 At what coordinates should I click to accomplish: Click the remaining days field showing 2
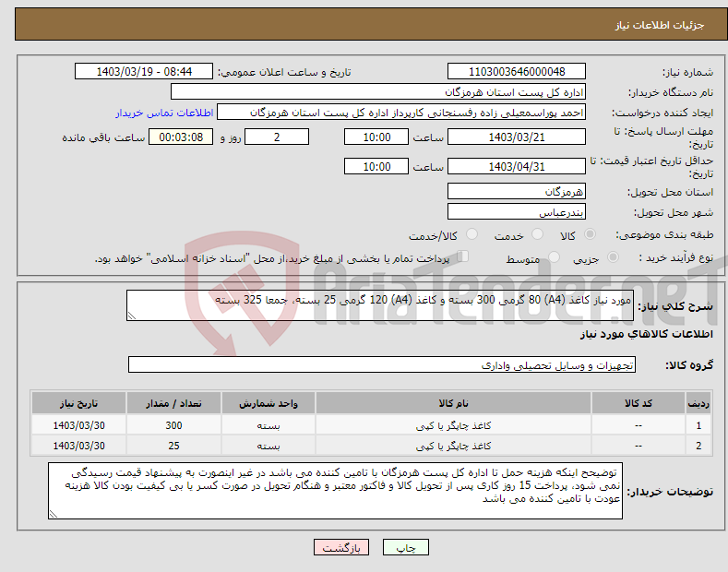(277, 137)
